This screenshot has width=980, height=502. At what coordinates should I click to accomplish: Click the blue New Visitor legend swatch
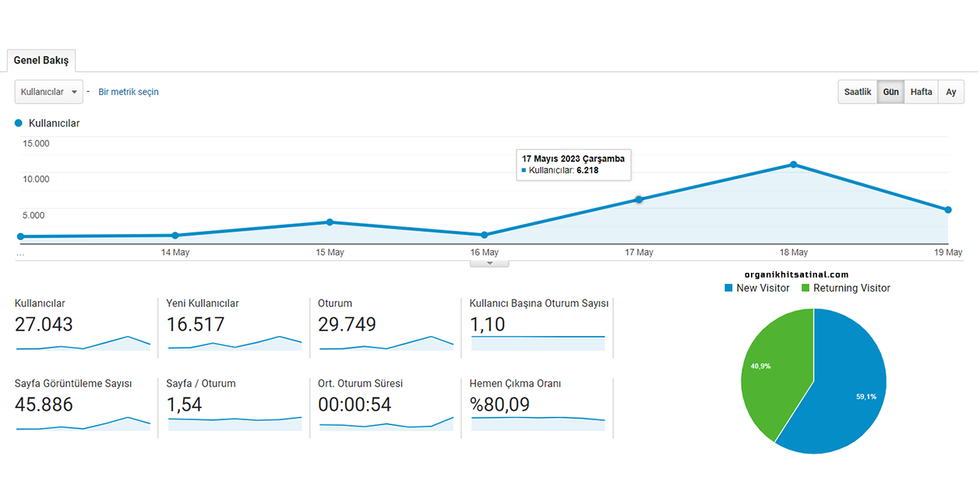click(728, 288)
